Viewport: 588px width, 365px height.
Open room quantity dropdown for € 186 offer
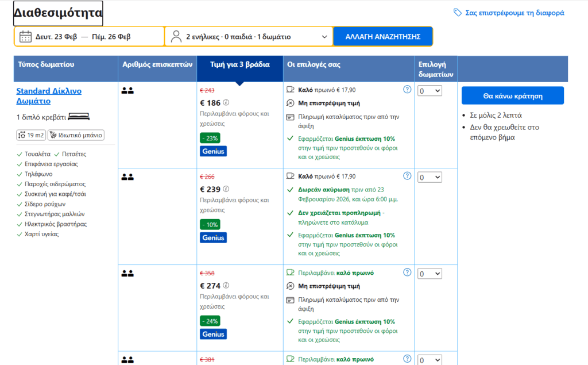[430, 91]
